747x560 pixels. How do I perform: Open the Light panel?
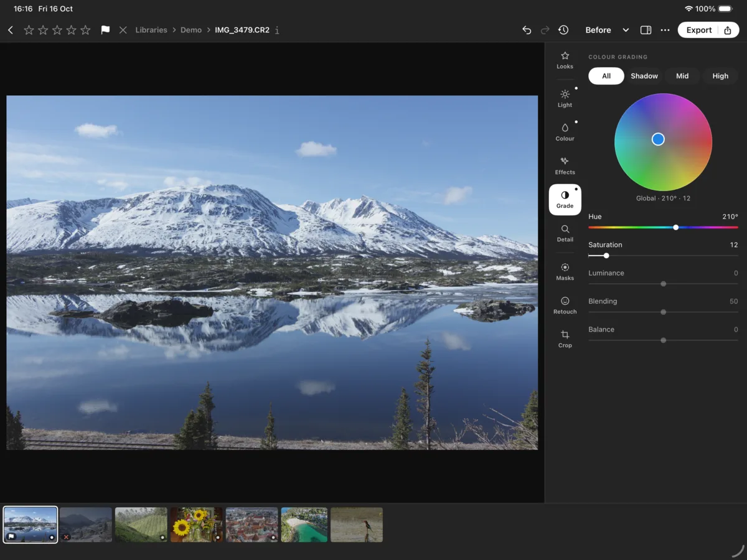(565, 98)
